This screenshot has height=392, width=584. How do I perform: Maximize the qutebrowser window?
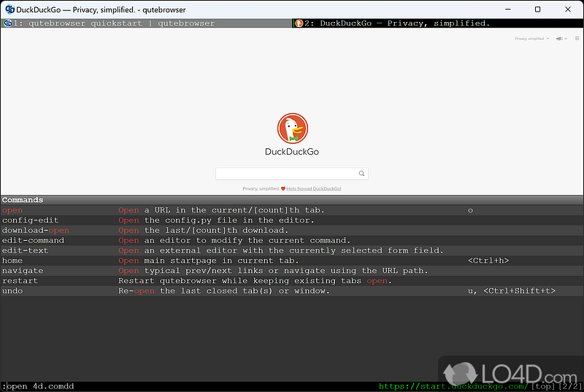click(x=537, y=9)
